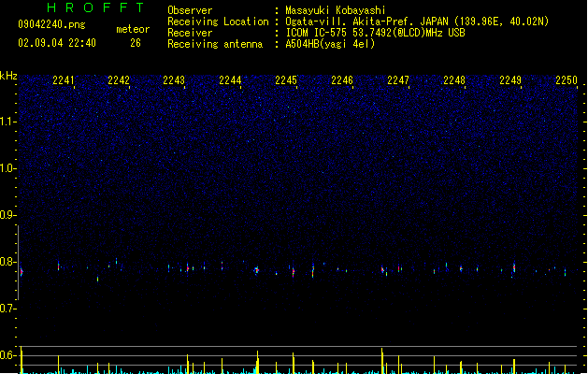Click the meteor label
This screenshot has height=374, width=588.
coord(133,29)
